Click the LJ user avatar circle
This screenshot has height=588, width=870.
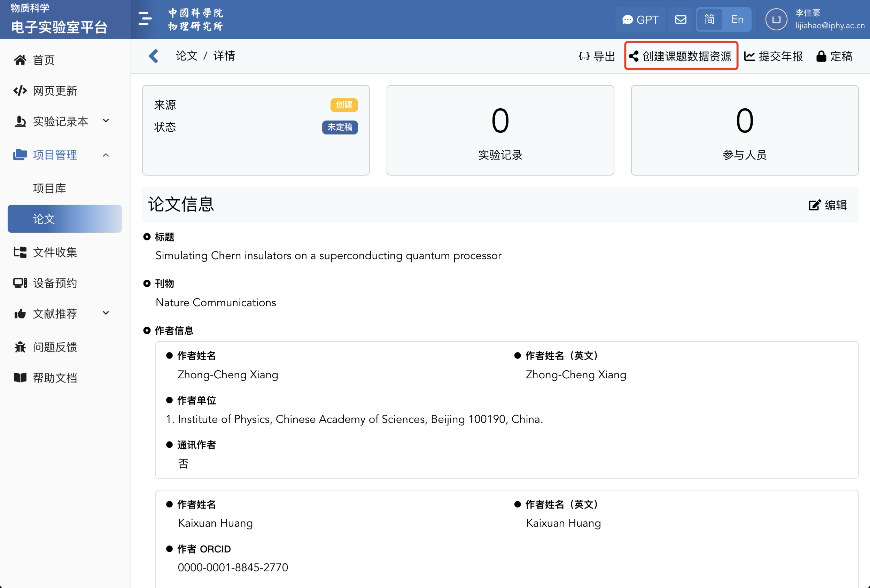click(776, 20)
